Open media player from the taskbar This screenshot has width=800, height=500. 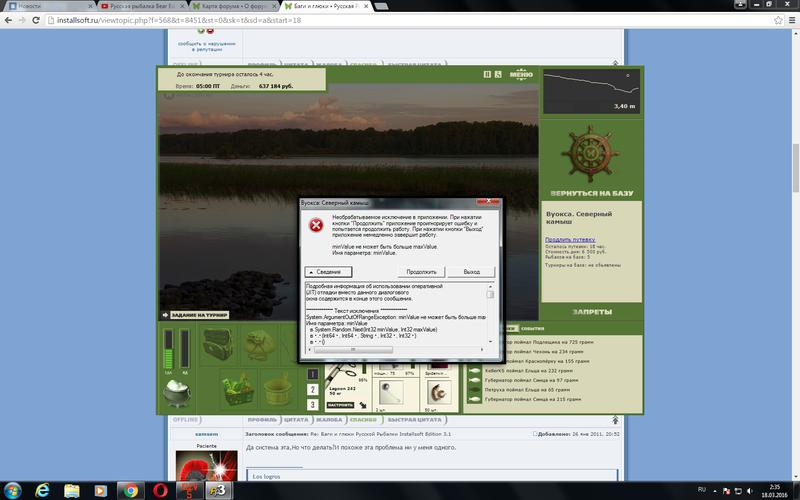[100, 491]
